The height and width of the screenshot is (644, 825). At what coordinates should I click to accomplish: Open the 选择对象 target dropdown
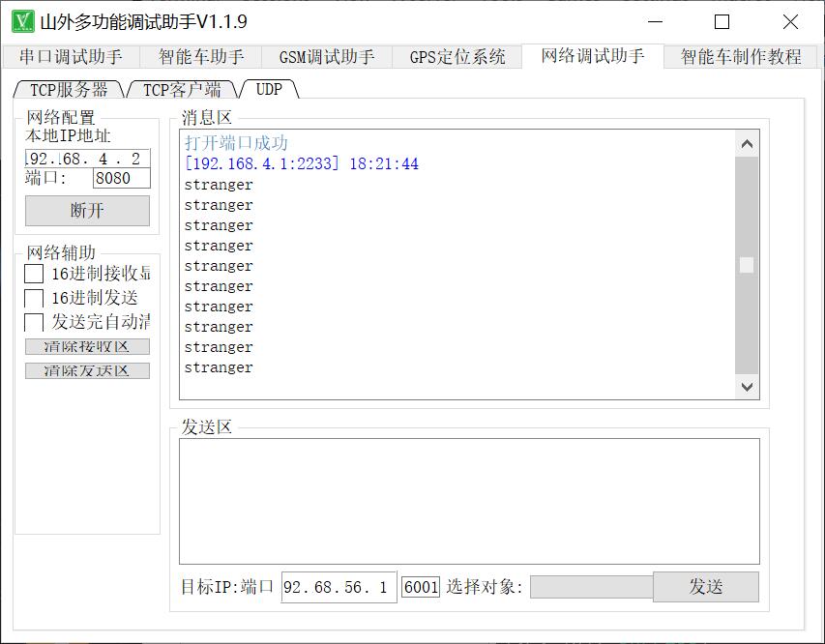click(x=592, y=587)
